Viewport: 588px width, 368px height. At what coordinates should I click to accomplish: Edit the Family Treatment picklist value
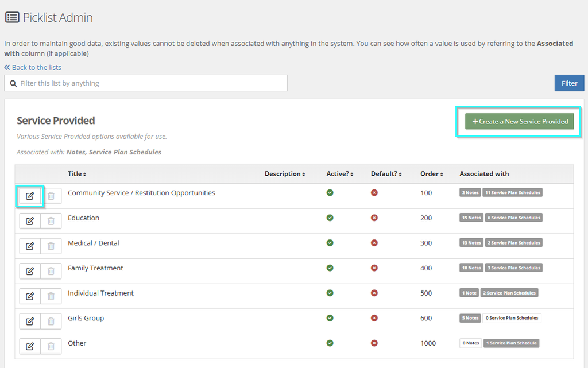pyautogui.click(x=30, y=272)
